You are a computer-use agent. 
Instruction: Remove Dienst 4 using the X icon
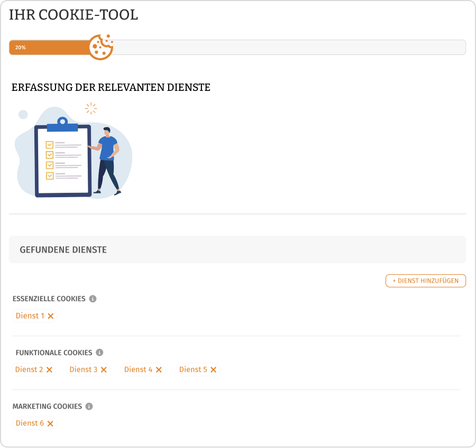point(159,370)
